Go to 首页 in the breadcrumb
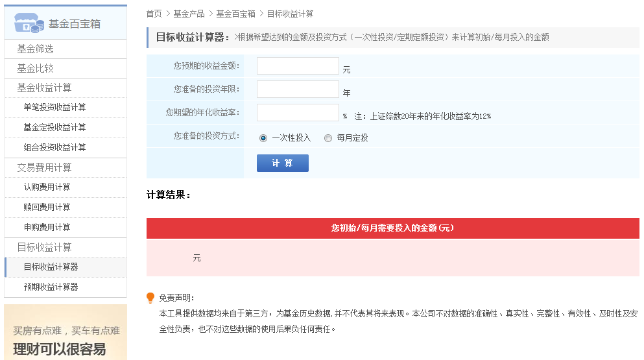The width and height of the screenshot is (644, 360). [154, 14]
